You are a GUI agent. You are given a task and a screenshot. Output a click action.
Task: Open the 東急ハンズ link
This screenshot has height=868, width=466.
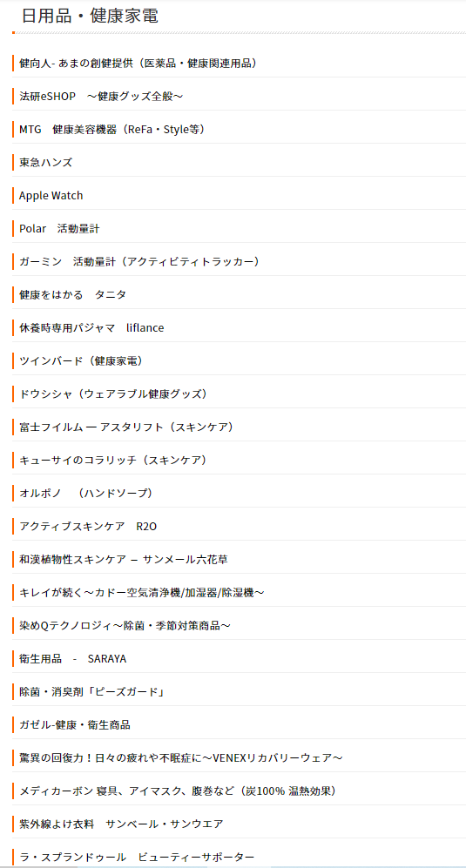click(x=45, y=163)
